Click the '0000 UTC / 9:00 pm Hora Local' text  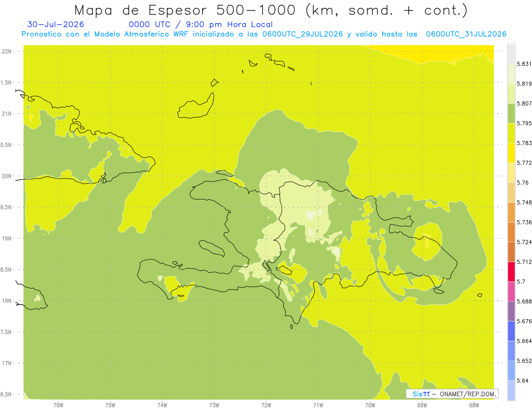tap(200, 24)
